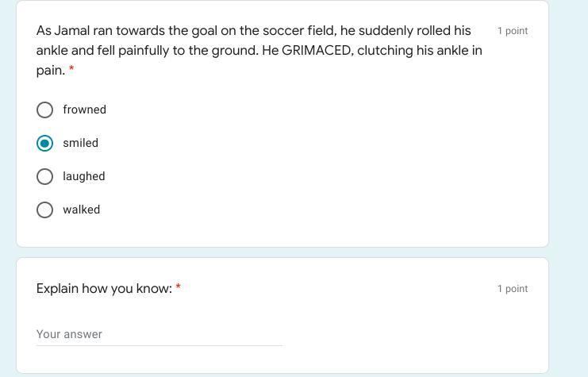Click the red asterisk after "Explain how you know:"

[178, 288]
